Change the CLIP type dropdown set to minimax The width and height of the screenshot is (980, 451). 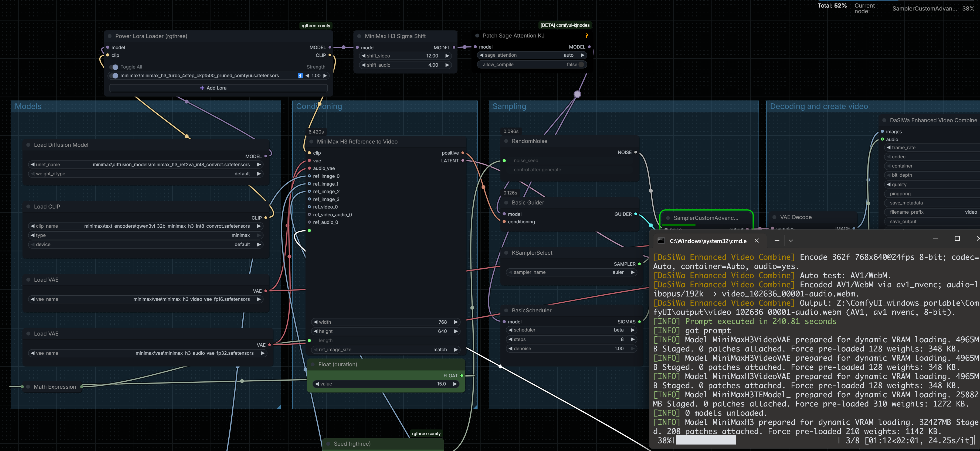[x=146, y=235]
